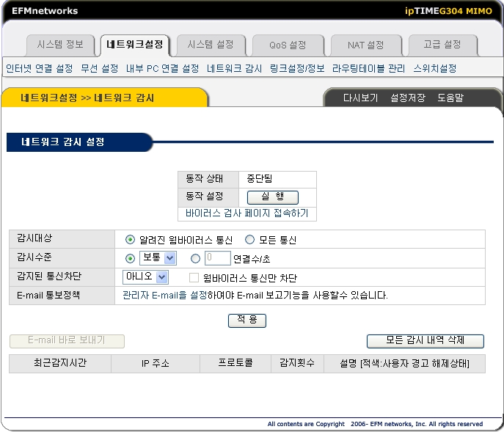This screenshot has height=432, width=504.
Task: Switch to the 네트워크설정 tab
Action: click(x=135, y=45)
